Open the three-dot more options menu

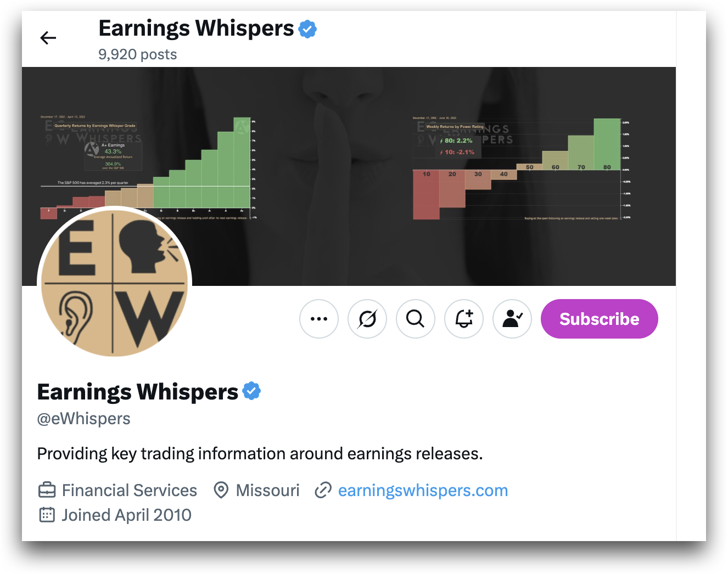(x=319, y=319)
